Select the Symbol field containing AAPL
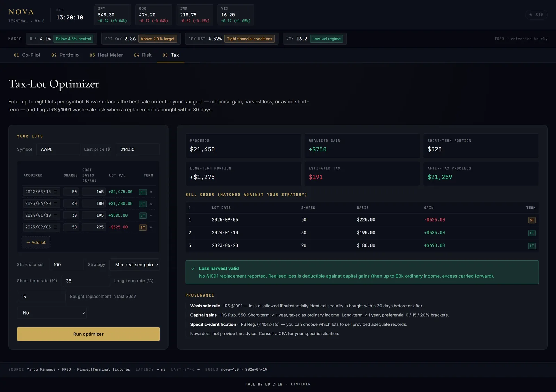 point(58,149)
